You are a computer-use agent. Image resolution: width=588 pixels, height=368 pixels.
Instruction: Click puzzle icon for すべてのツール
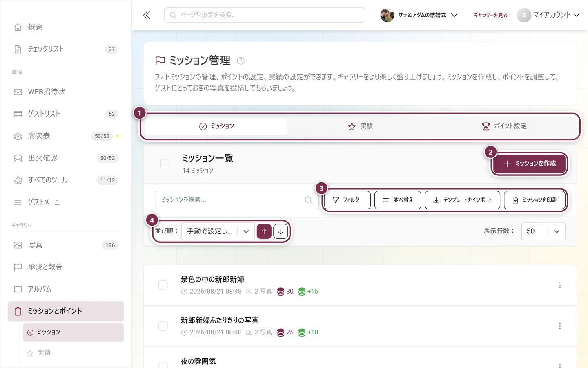point(18,180)
